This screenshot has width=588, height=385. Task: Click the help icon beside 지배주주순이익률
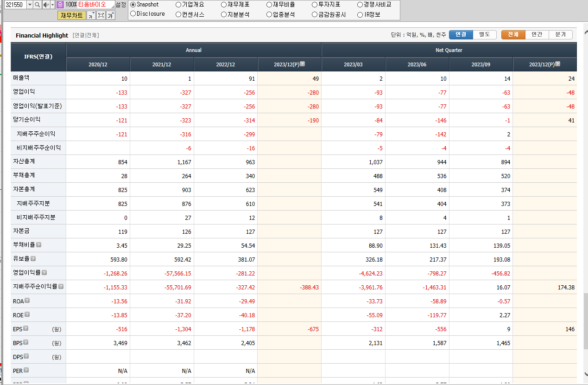pyautogui.click(x=61, y=287)
